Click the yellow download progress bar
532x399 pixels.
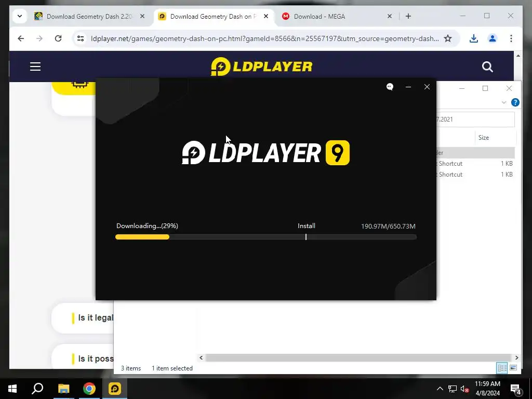[142, 237]
